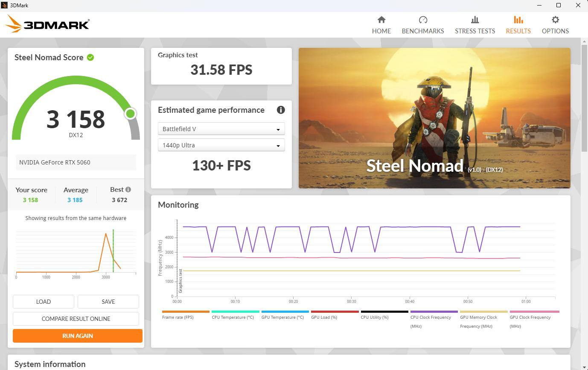588x370 pixels.
Task: Click the RUN AGAIN button
Action: point(78,336)
